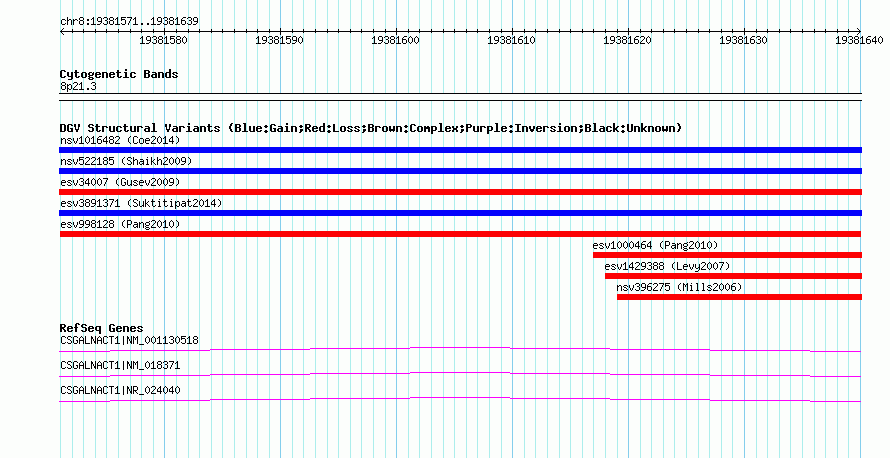This screenshot has height=458, width=890.
Task: Select ruler position 19381640
Action: coord(859,40)
